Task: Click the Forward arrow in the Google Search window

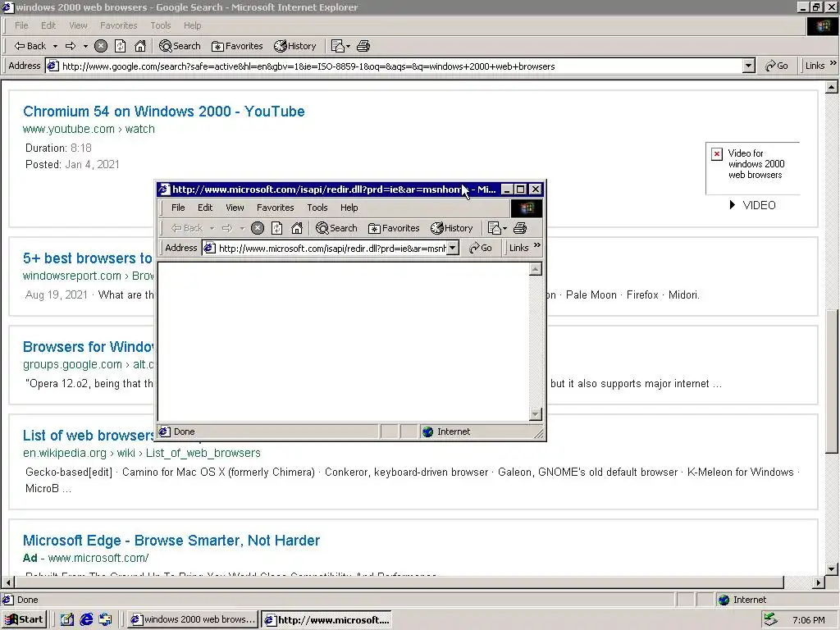Action: pos(71,46)
